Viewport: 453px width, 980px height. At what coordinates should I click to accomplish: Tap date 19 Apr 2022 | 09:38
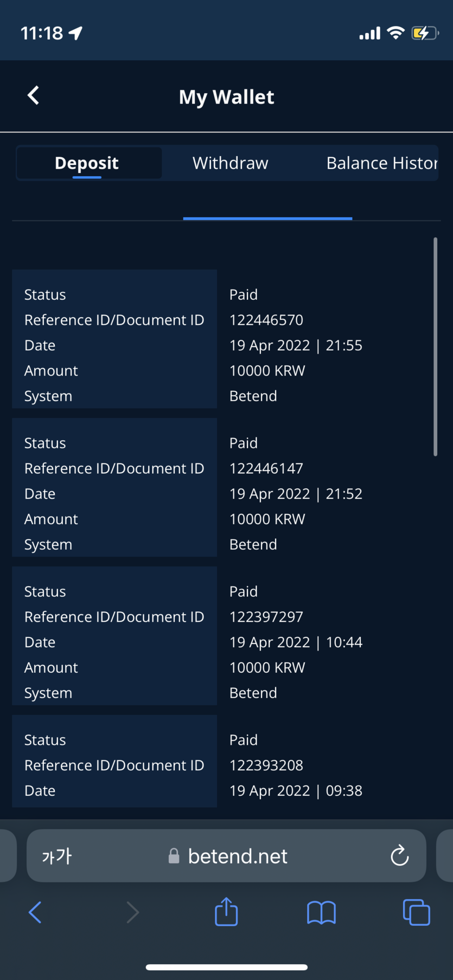pyautogui.click(x=296, y=791)
